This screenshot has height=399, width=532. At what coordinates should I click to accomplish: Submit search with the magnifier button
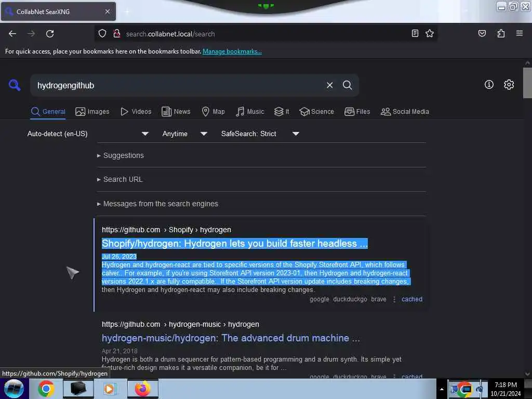[347, 85]
